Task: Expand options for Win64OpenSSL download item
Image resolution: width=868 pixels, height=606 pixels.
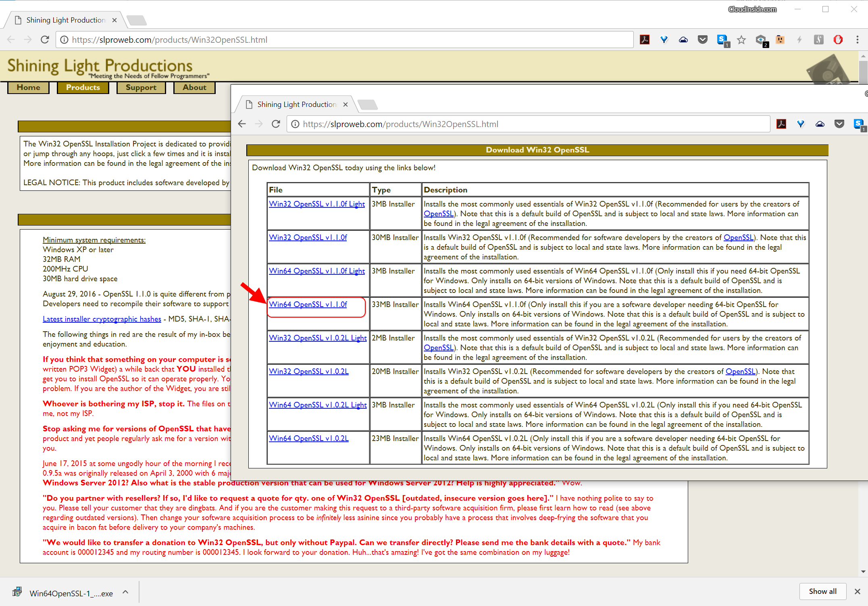Action: coord(125,592)
